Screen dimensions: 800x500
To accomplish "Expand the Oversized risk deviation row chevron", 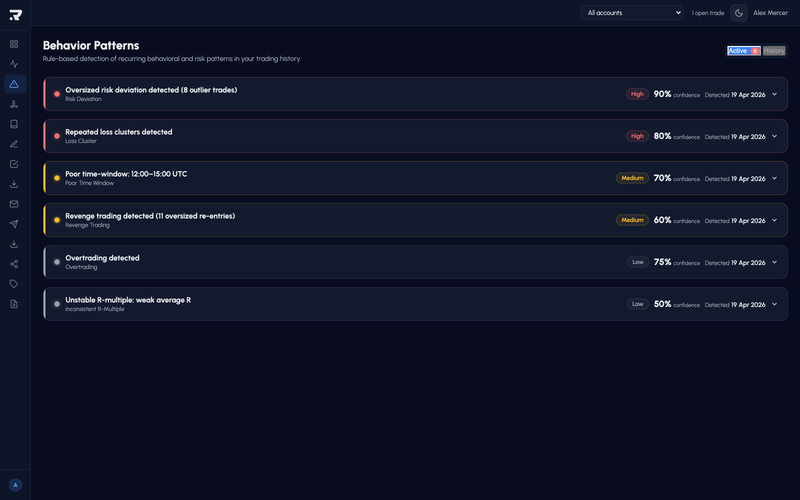I will point(774,94).
